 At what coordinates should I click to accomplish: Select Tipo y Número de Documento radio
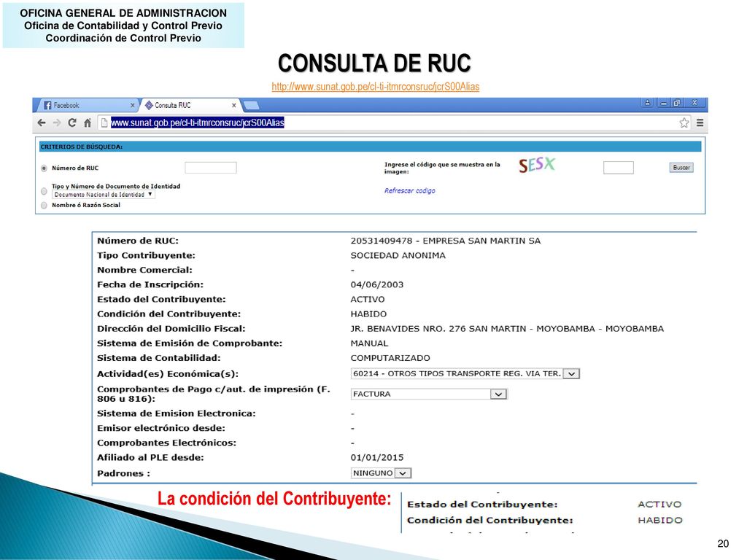(x=44, y=191)
